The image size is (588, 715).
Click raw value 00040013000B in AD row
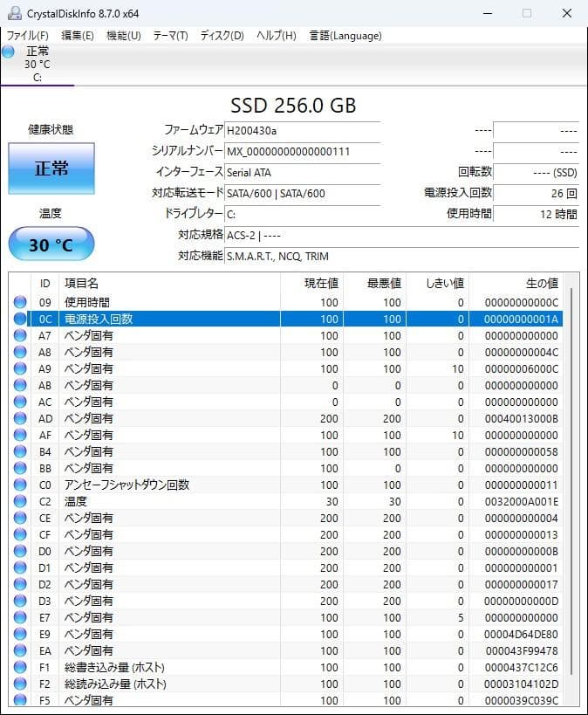tap(522, 418)
